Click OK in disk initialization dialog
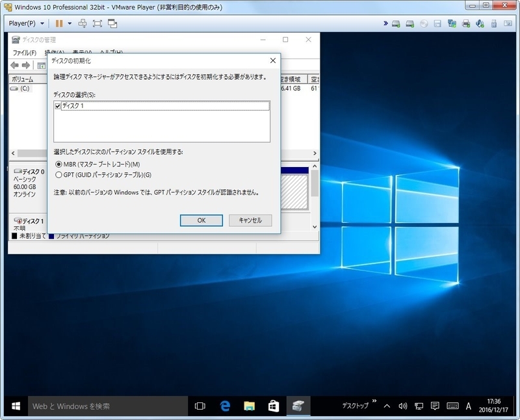The width and height of the screenshot is (520, 420). pyautogui.click(x=201, y=220)
